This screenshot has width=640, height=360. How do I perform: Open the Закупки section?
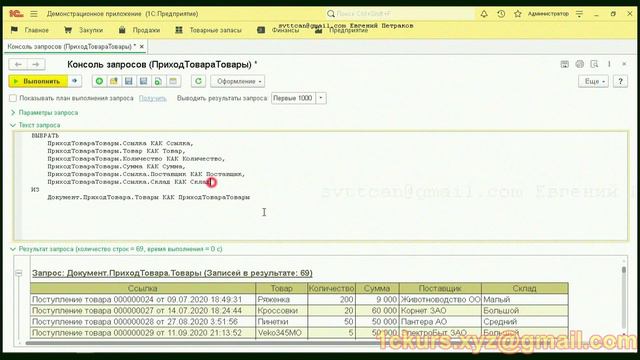[x=84, y=30]
